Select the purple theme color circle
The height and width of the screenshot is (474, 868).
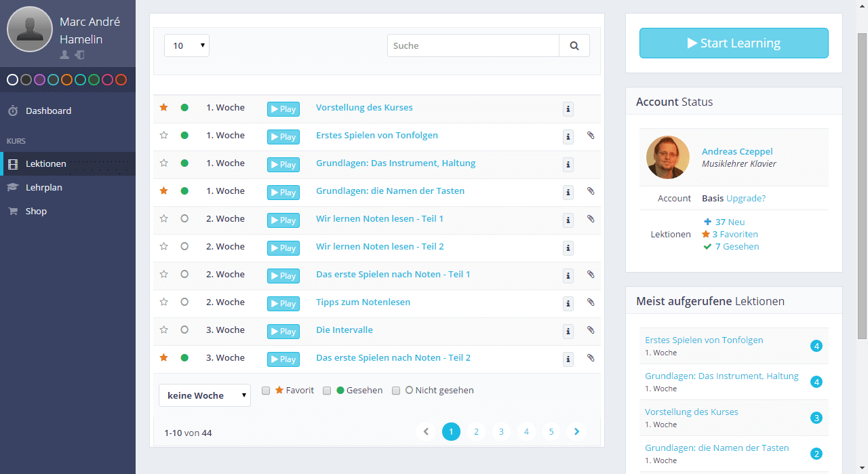click(x=39, y=80)
